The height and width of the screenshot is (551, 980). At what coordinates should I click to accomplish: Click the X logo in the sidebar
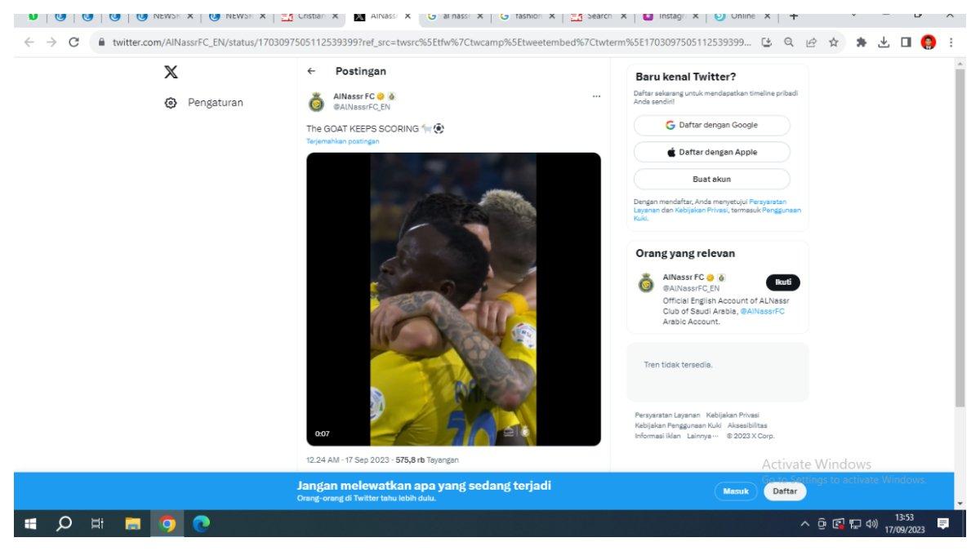[171, 73]
